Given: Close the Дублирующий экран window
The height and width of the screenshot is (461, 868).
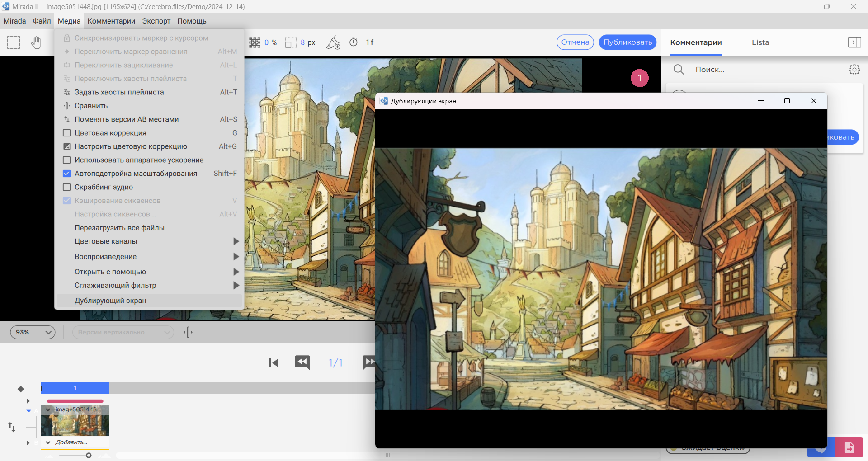Looking at the screenshot, I should click(x=814, y=101).
